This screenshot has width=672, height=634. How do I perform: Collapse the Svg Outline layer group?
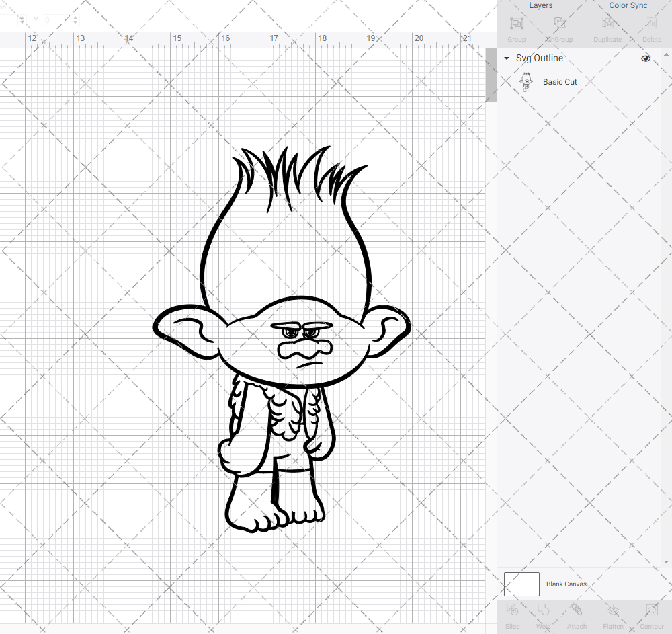(x=507, y=58)
